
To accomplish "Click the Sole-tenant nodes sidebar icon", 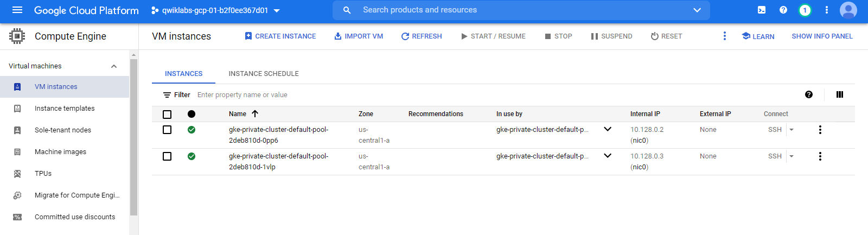I will [17, 130].
